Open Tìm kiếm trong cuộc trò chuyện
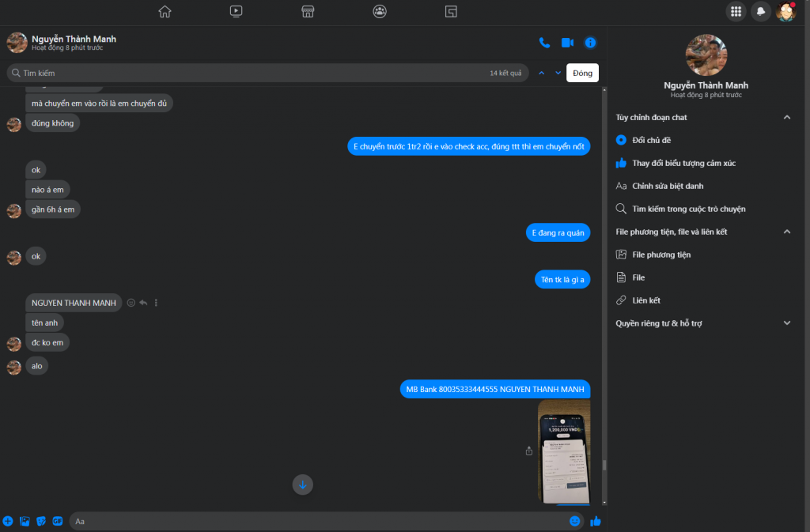Image resolution: width=810 pixels, height=532 pixels. tap(688, 209)
